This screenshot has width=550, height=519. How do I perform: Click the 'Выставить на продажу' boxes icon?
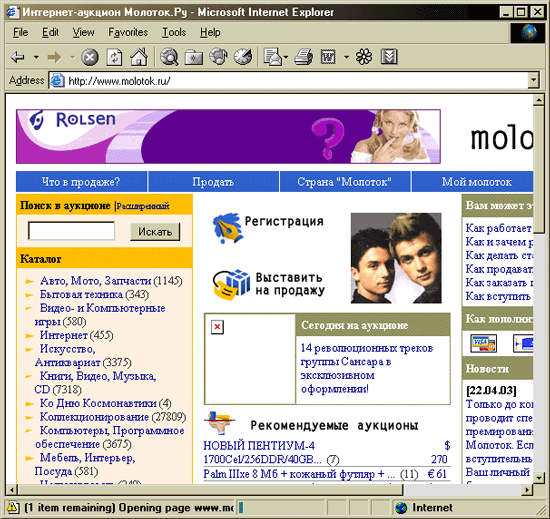(231, 285)
